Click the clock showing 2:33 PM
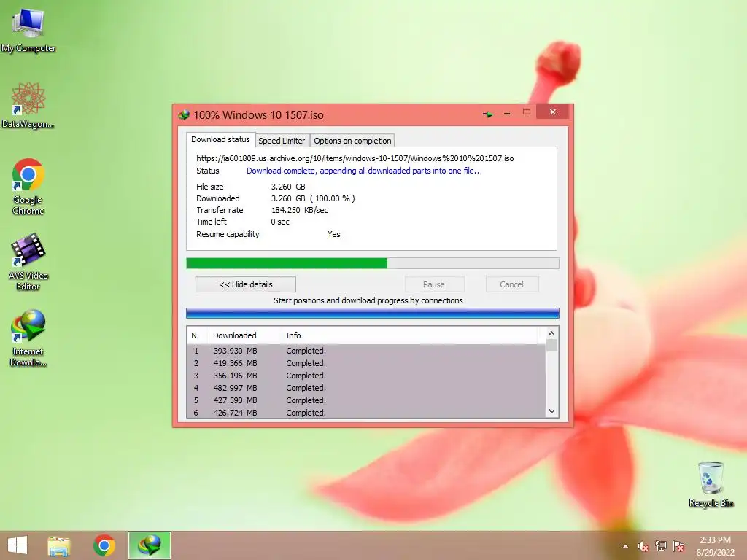747x560 pixels. click(715, 540)
